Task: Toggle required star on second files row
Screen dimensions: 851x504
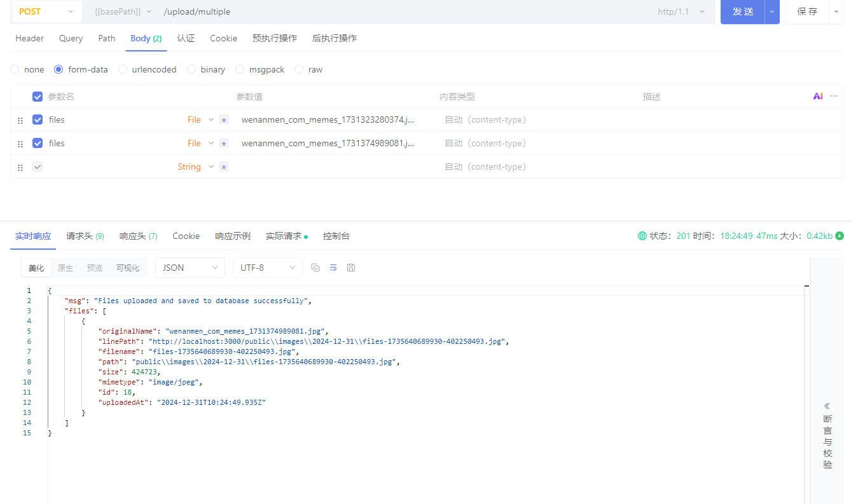Action: coord(224,143)
